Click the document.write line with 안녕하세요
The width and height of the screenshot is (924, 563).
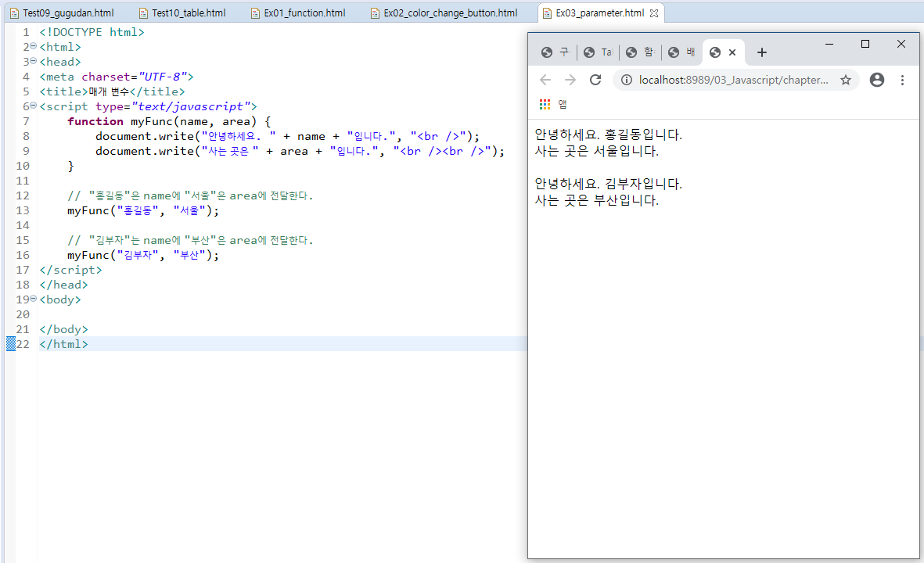pyautogui.click(x=288, y=136)
